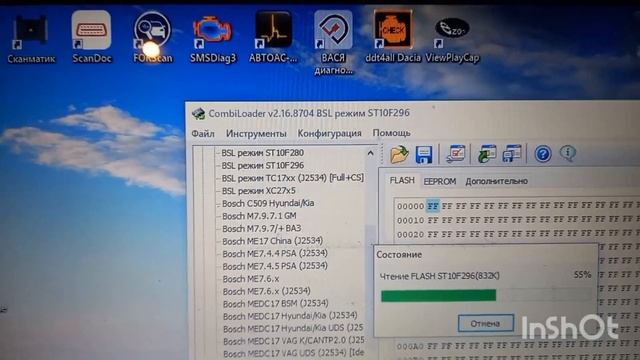
Task: Click the checklist monitor toolbar icon
Action: 456,154
